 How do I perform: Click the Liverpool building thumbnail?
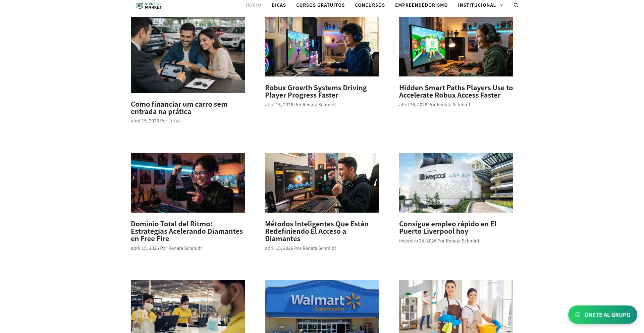tap(456, 183)
